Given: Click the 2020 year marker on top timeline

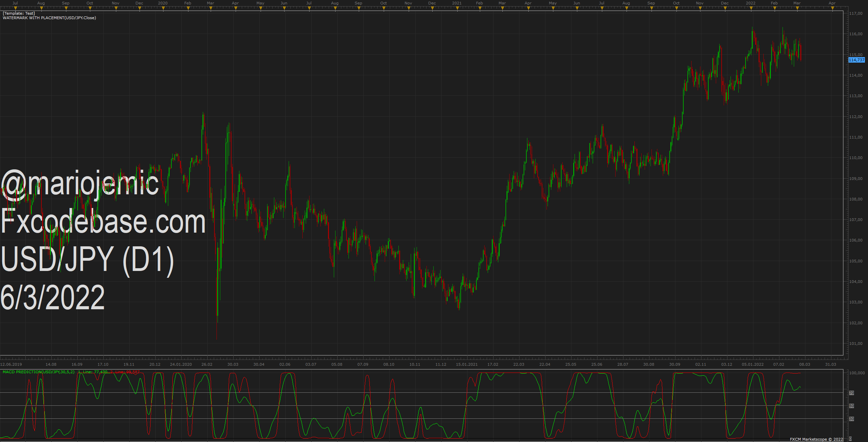Looking at the screenshot, I should coord(163,3).
